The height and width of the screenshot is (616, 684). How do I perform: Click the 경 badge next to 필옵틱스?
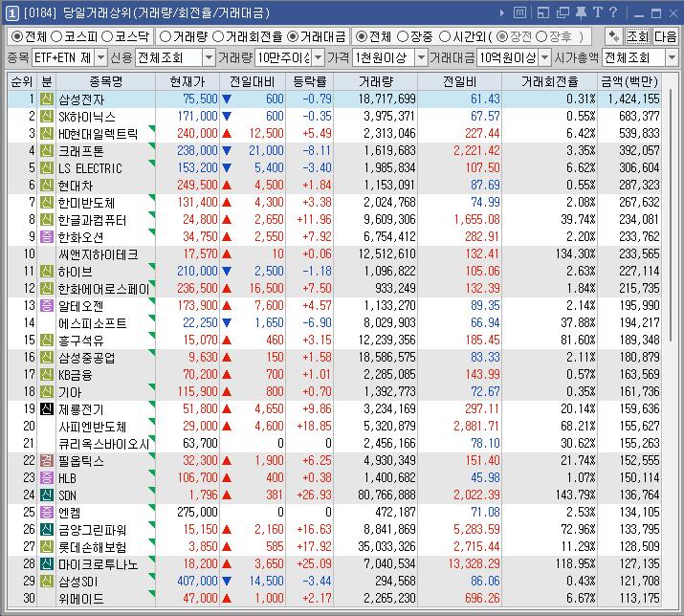point(47,460)
